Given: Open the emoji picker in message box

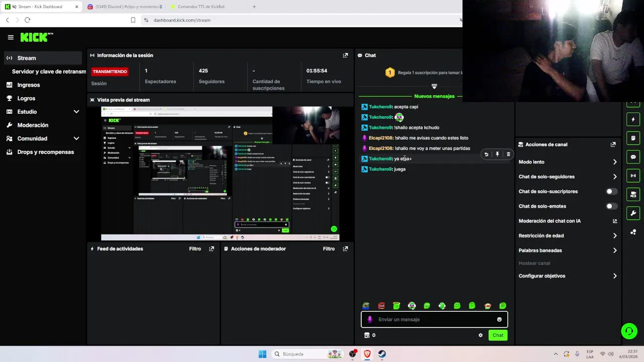Looking at the screenshot, I should [x=499, y=319].
